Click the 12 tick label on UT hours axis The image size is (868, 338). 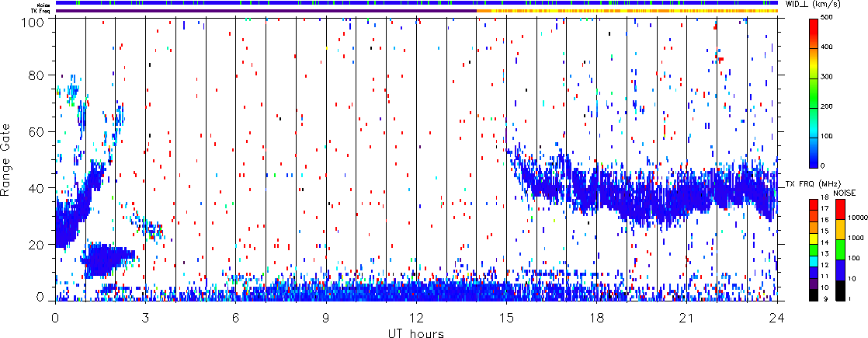pyautogui.click(x=416, y=318)
